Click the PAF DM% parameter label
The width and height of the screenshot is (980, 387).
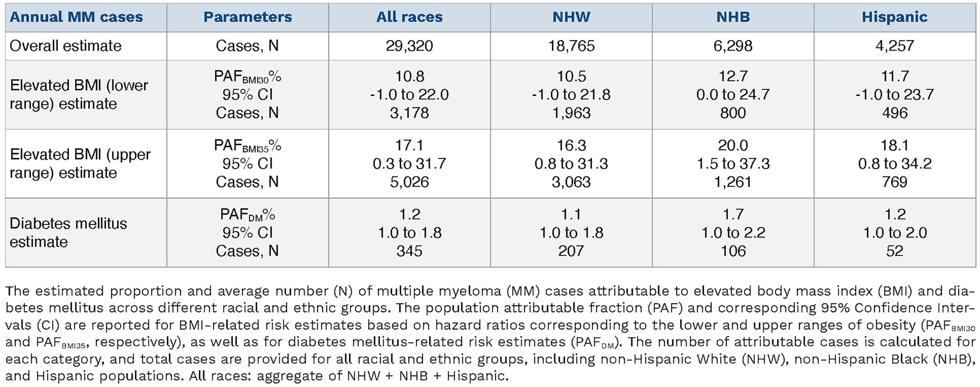(247, 214)
